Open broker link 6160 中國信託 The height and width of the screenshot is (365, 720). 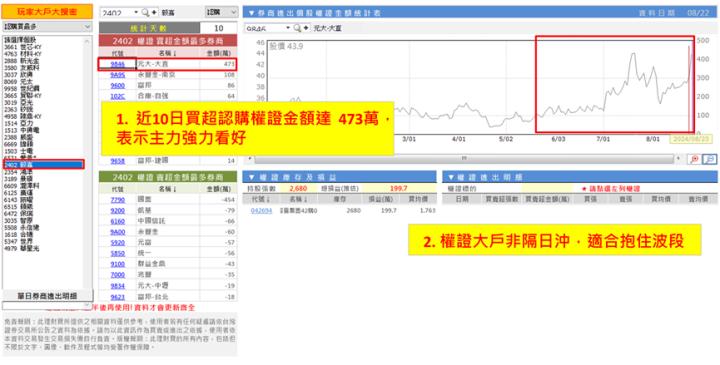coord(118,221)
